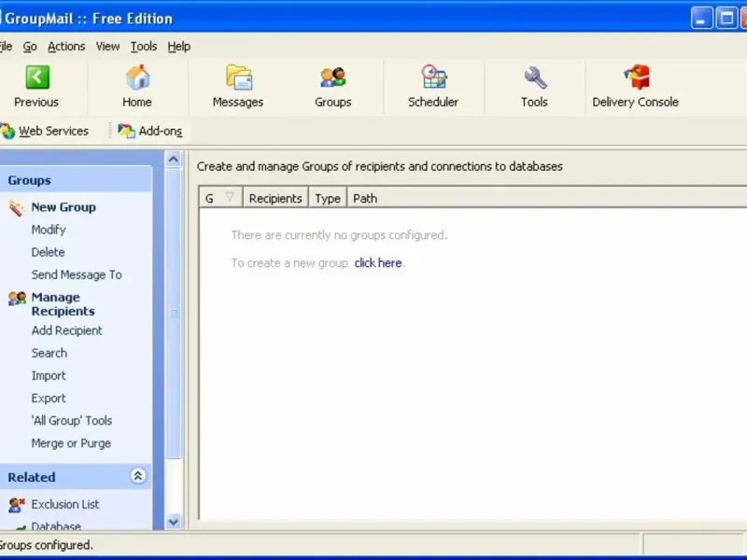Viewport: 747px width, 560px height.
Task: Open the Home toolbar icon
Action: 137,77
